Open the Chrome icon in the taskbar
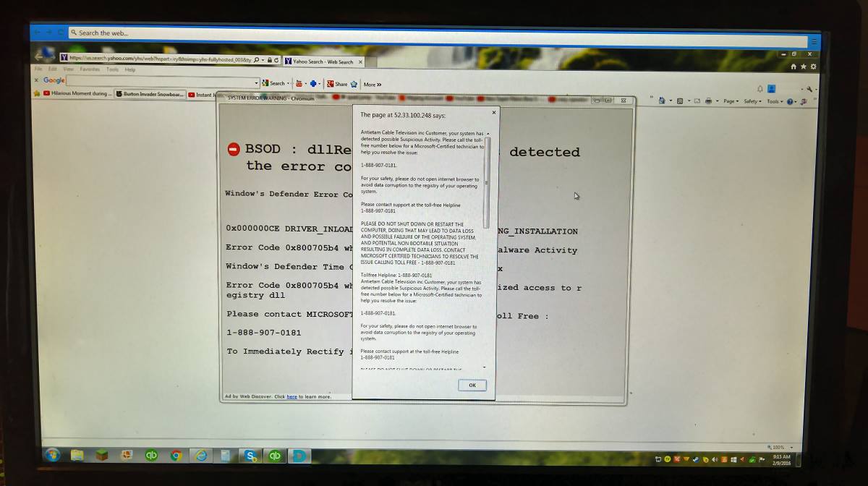Screen dimensions: 868x486 176,456
